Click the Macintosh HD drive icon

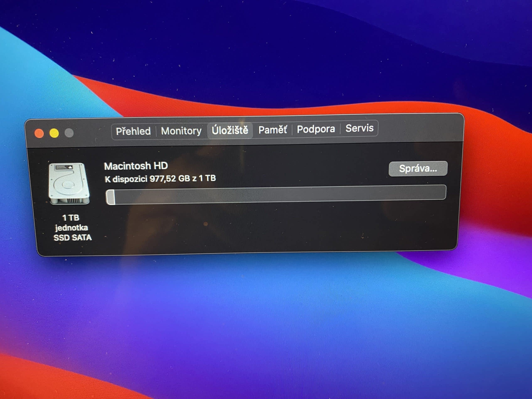[69, 184]
